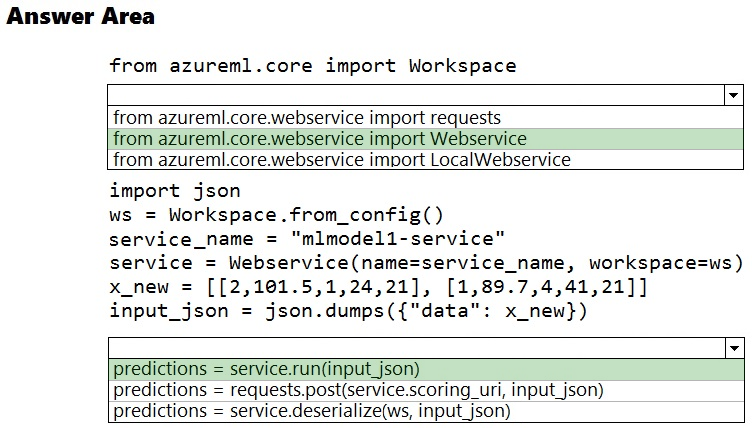Pick 'import LocalWebservice' option

(425, 160)
